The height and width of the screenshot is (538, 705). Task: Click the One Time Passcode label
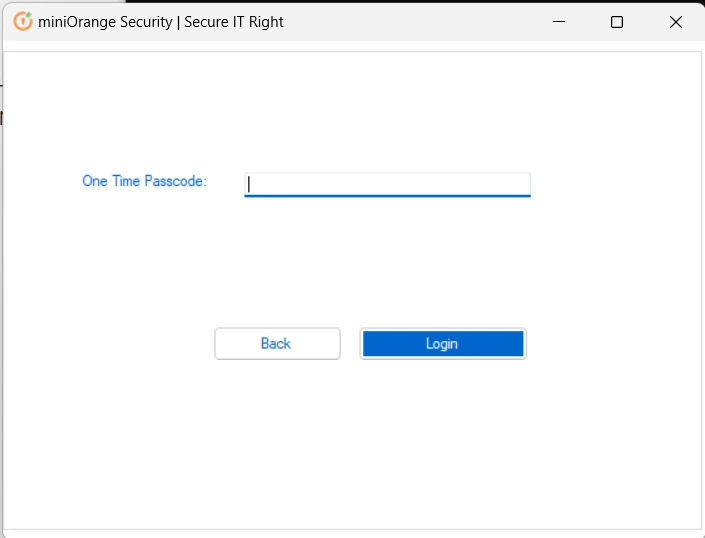point(144,181)
